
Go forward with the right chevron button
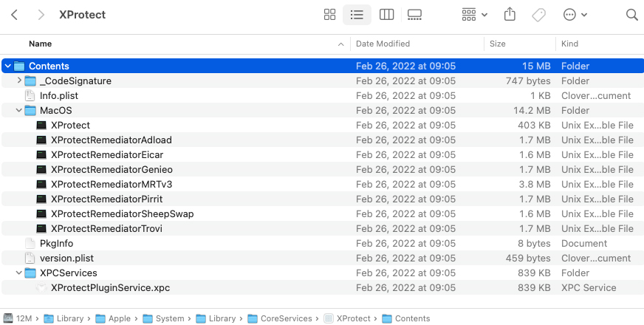click(41, 15)
